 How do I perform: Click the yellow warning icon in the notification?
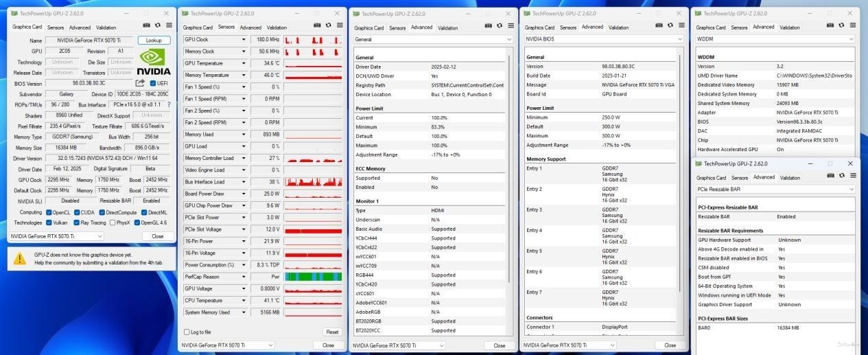click(x=21, y=257)
